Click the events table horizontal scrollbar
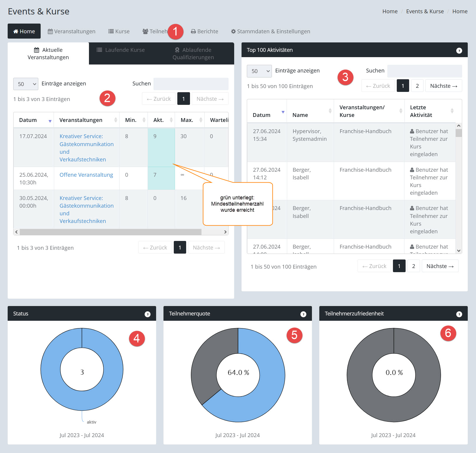The height and width of the screenshot is (453, 476). [110, 232]
